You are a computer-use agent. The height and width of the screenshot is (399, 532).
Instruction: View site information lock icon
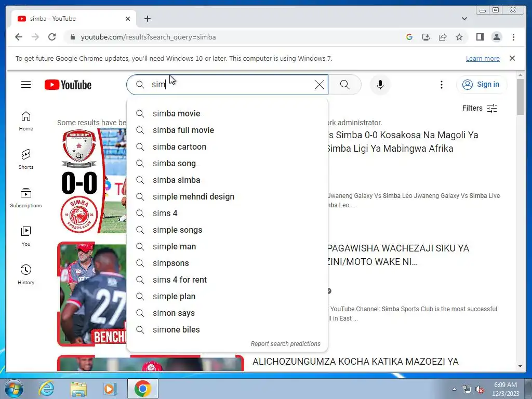coord(72,37)
